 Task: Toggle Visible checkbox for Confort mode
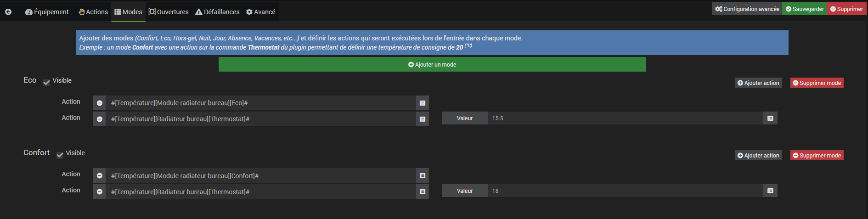[60, 155]
